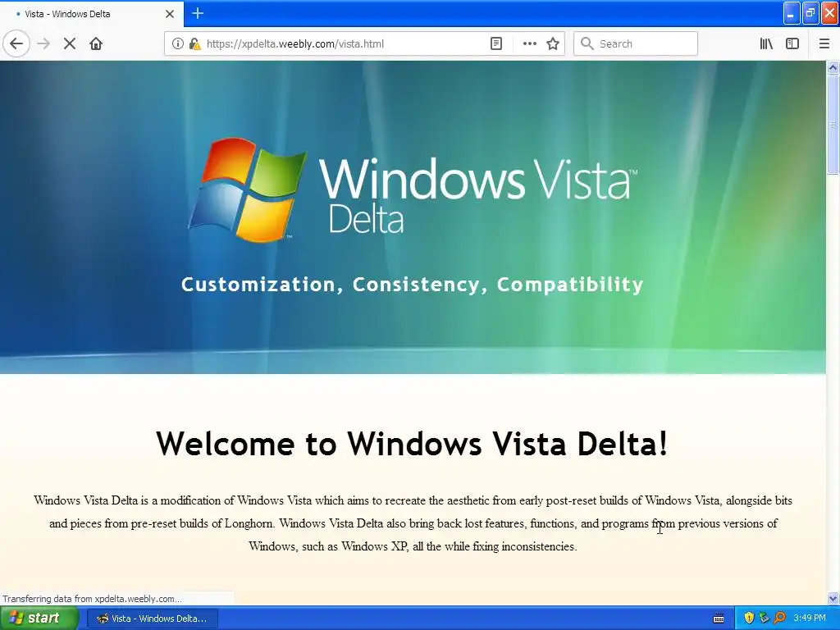
Task: Go back with the back arrow button
Action: pyautogui.click(x=16, y=43)
